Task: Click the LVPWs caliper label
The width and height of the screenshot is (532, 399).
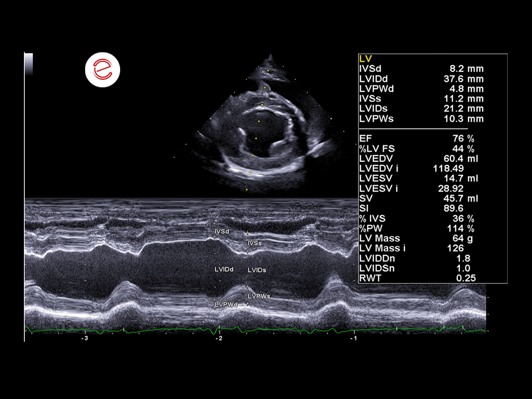Action: pyautogui.click(x=259, y=296)
